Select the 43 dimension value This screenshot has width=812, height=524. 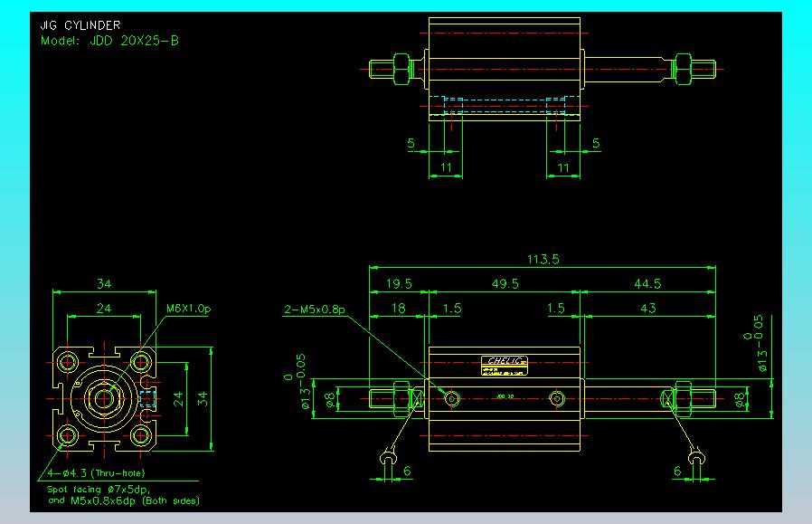pos(648,309)
